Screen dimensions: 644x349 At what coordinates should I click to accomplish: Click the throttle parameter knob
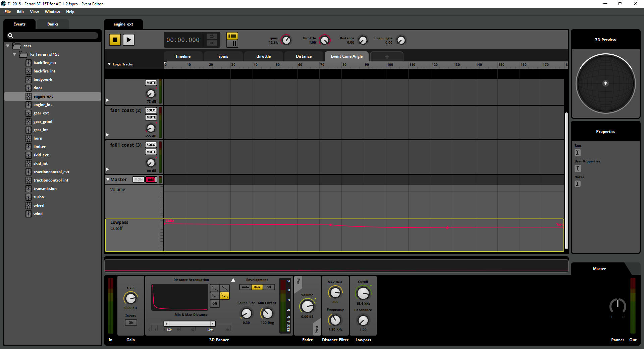tap(324, 40)
